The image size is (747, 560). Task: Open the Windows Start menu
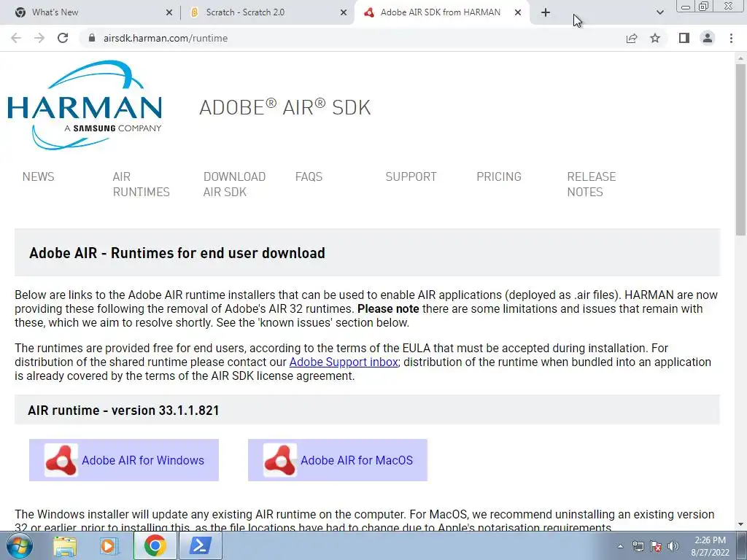[20, 545]
